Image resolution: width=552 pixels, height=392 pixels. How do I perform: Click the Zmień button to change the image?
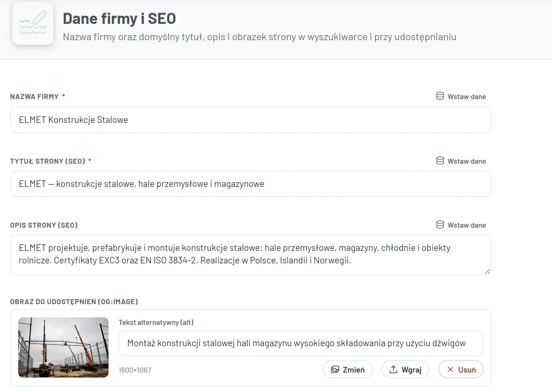click(x=348, y=369)
